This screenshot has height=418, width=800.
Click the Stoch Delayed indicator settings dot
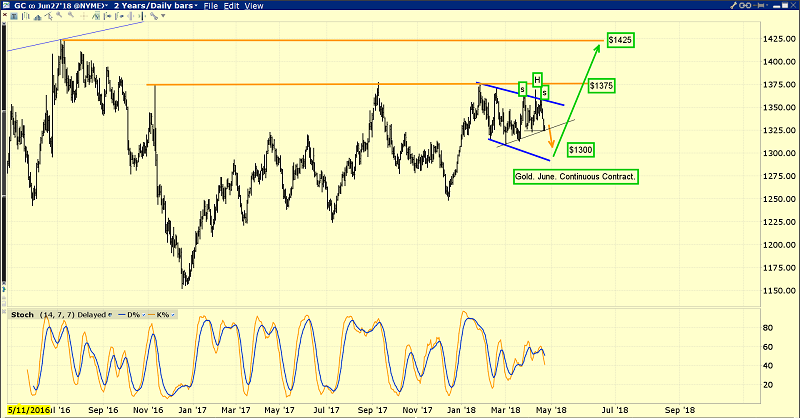click(x=110, y=315)
